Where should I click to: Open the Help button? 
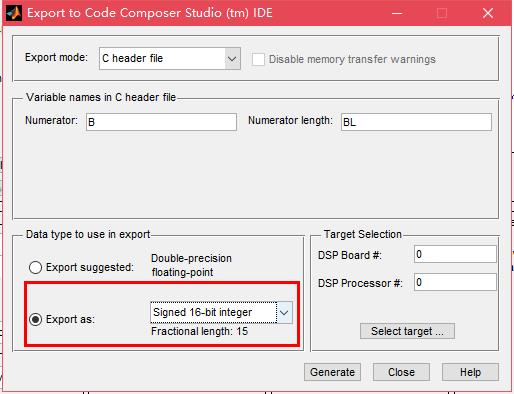470,372
